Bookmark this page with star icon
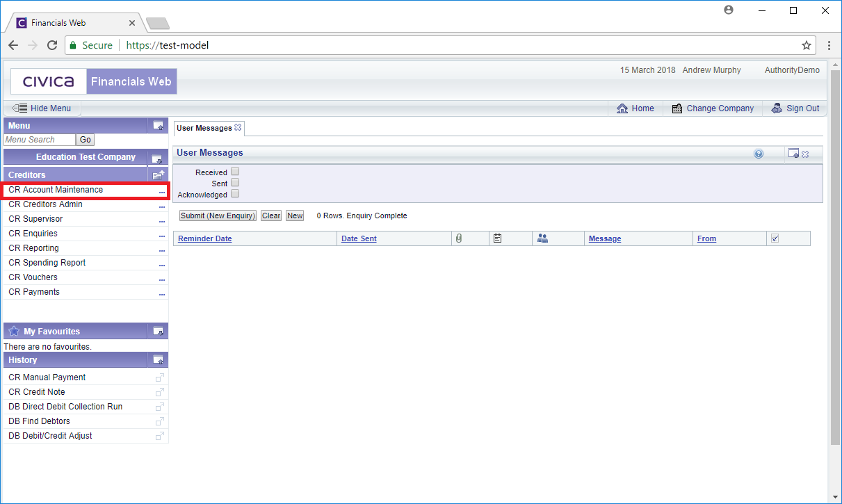 (x=807, y=45)
